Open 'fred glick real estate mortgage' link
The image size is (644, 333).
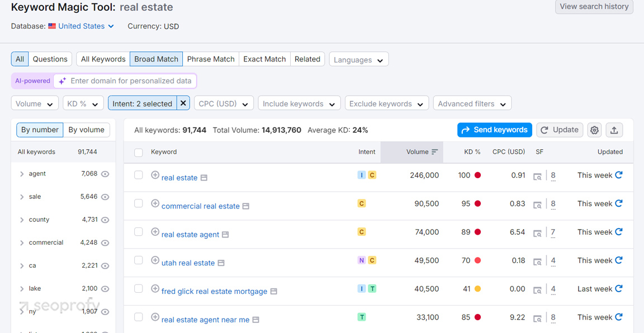point(215,292)
